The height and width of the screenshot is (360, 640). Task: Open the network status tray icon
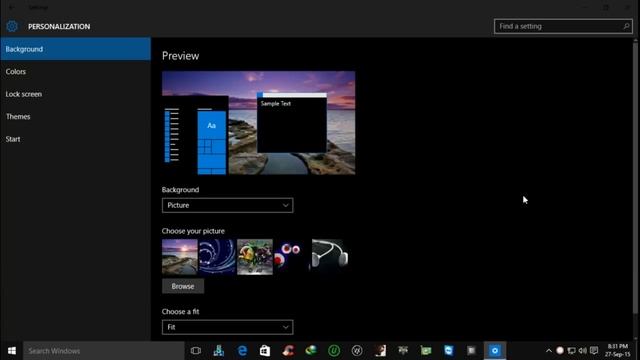571,351
